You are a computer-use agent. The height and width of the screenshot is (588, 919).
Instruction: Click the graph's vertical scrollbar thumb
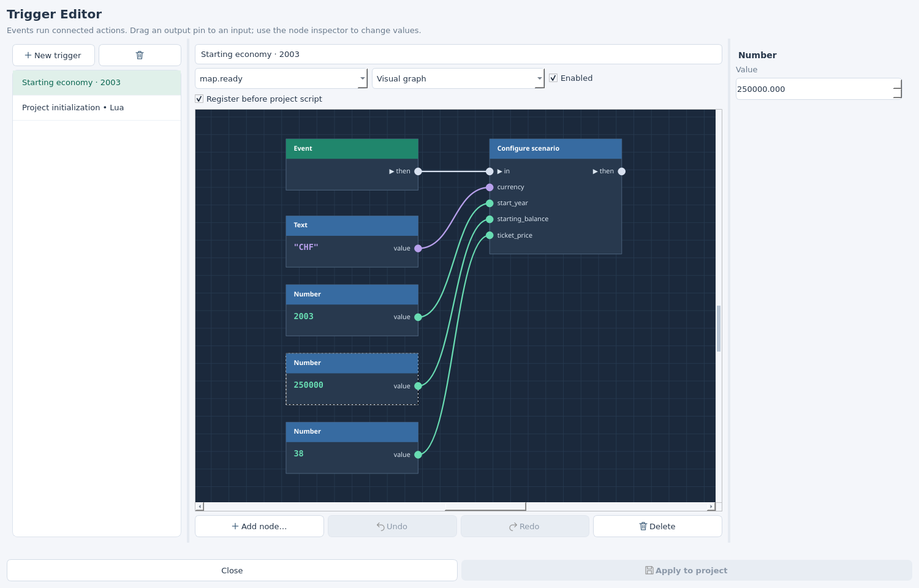coord(719,328)
